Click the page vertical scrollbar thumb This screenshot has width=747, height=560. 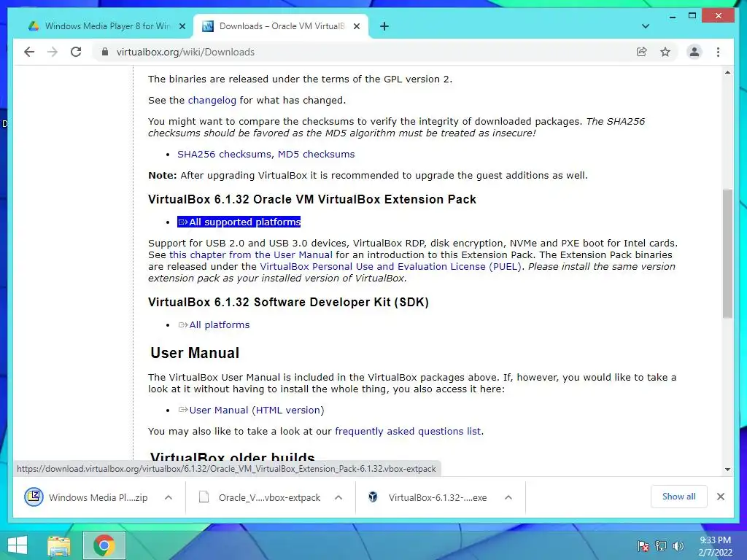pos(727,253)
